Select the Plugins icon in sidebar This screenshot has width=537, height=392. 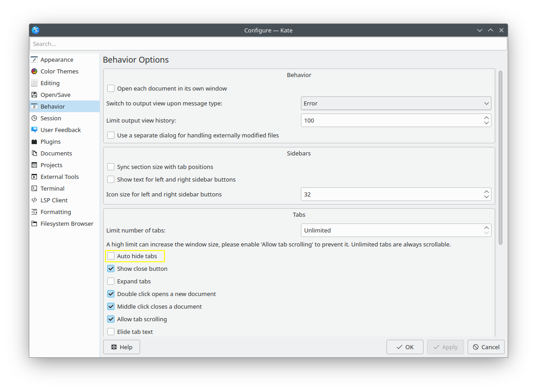tap(34, 141)
